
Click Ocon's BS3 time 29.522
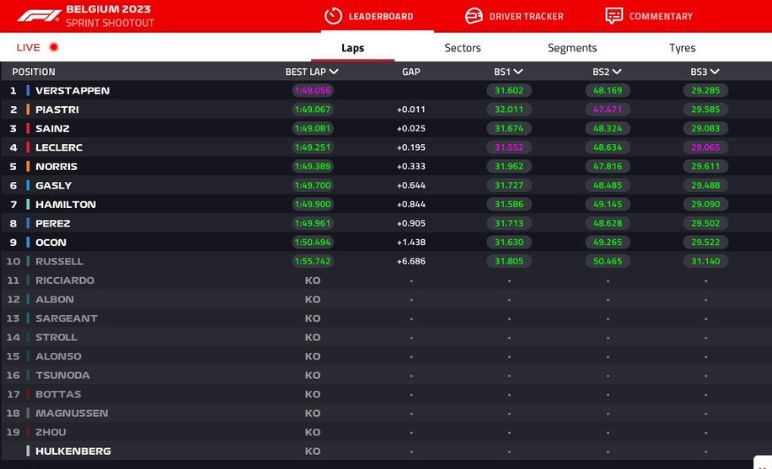tap(705, 242)
